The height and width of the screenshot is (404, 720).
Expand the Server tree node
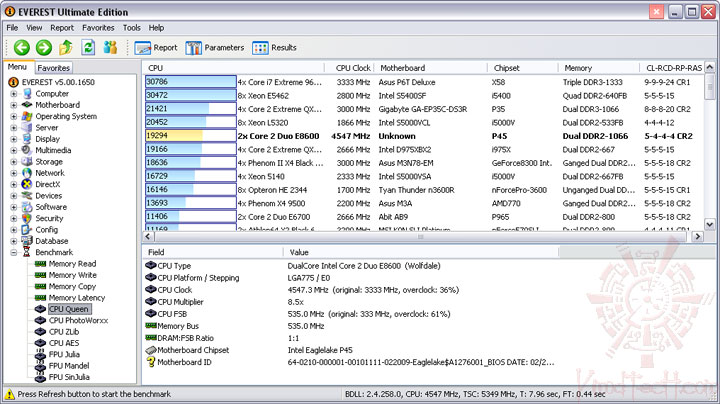[14, 128]
